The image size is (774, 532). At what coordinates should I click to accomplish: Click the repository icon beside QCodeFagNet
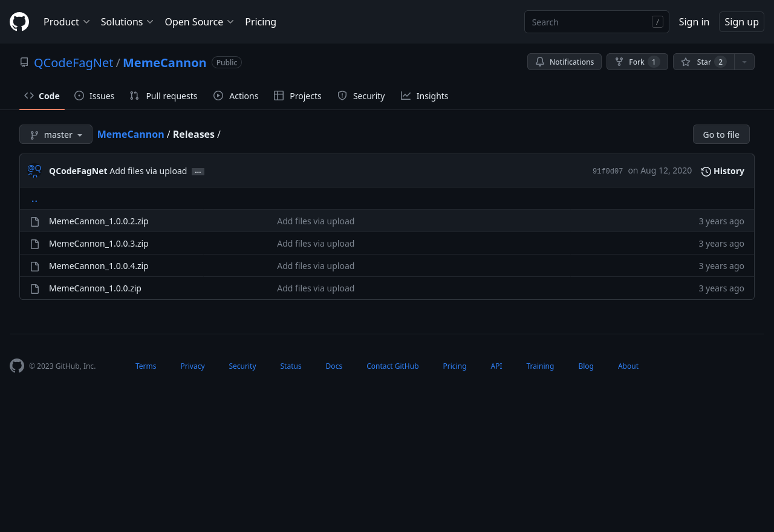click(24, 62)
